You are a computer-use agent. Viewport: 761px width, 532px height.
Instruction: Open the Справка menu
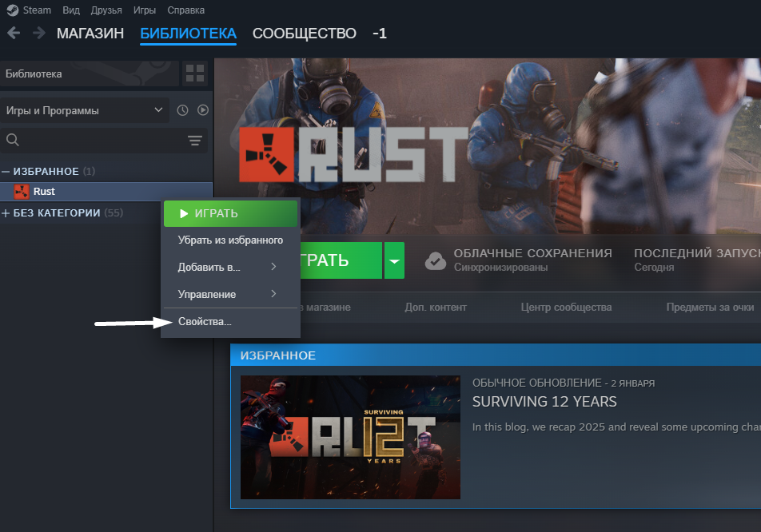tap(186, 10)
